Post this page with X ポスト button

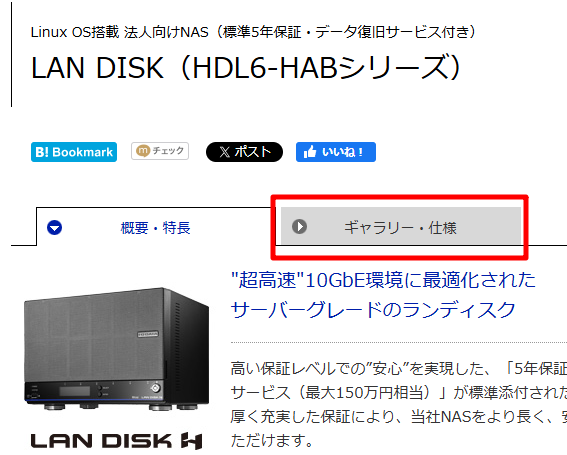click(x=244, y=152)
